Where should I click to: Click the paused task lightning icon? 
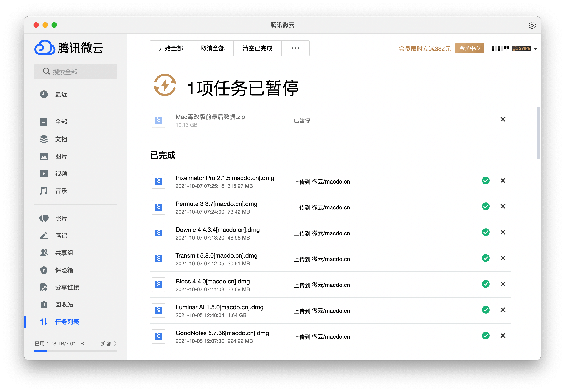click(165, 85)
